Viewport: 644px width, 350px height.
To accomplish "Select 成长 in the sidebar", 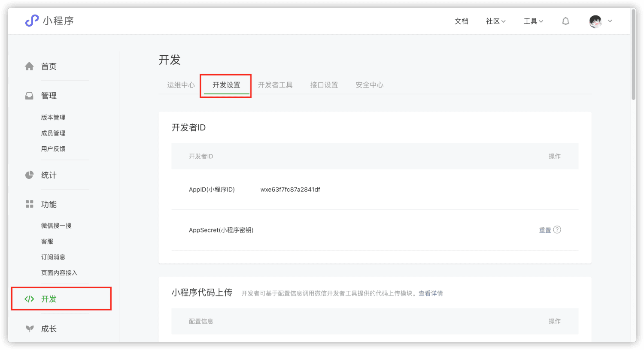I will coord(49,329).
